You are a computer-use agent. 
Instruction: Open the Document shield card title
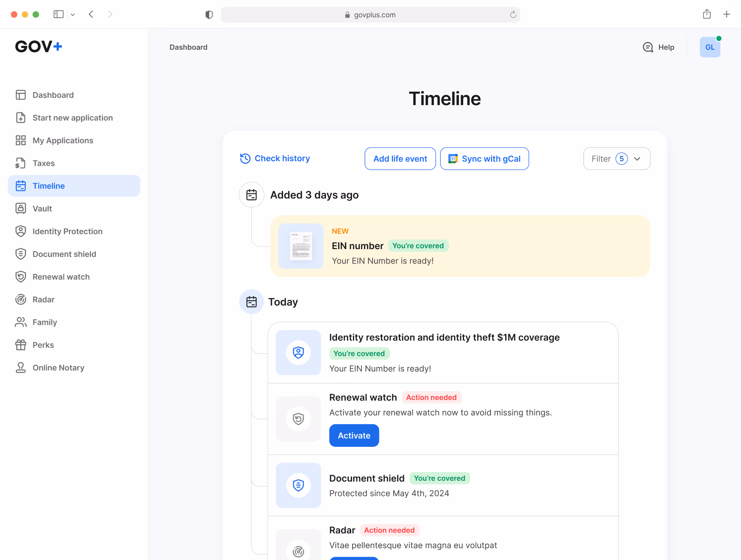(x=367, y=478)
